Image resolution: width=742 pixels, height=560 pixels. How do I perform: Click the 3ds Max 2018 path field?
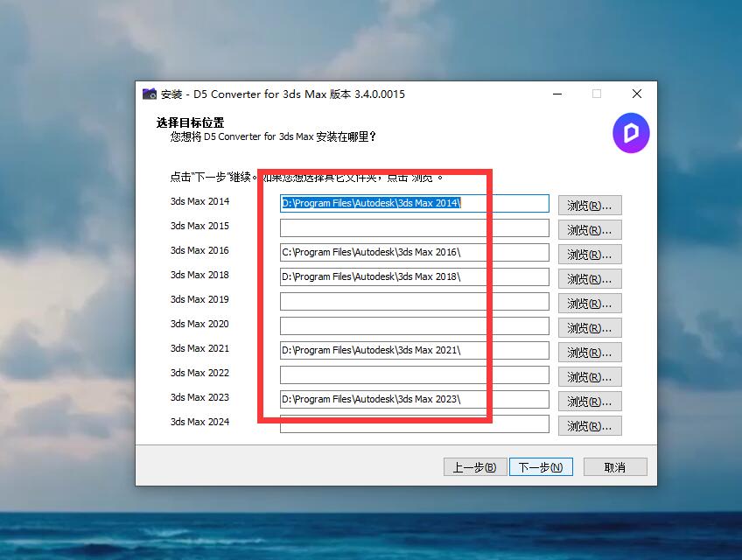[x=415, y=276]
